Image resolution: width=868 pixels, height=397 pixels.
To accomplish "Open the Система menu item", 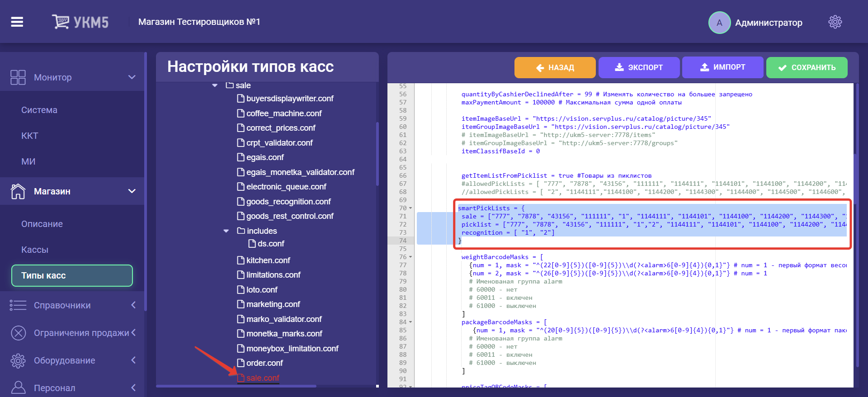I will (x=39, y=110).
